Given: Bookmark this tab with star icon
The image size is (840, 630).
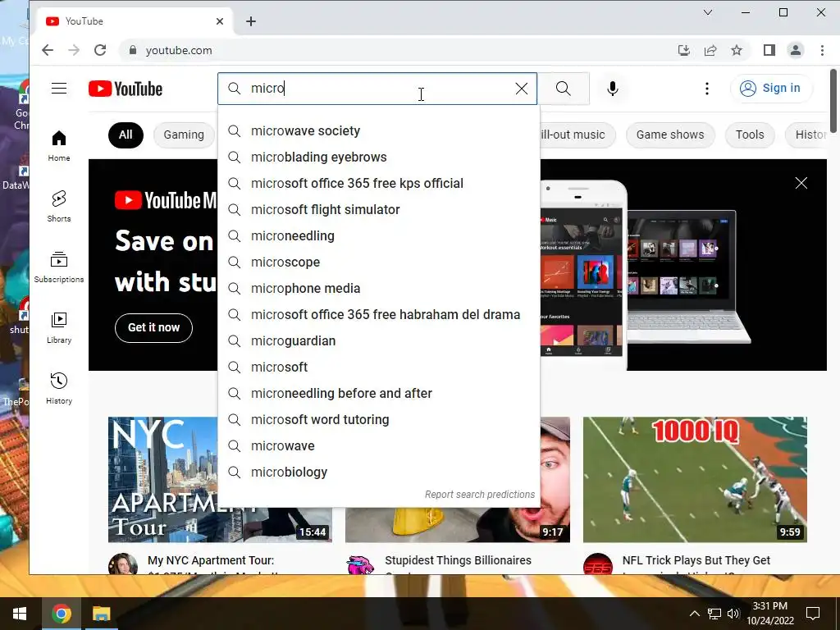Looking at the screenshot, I should coord(737,50).
